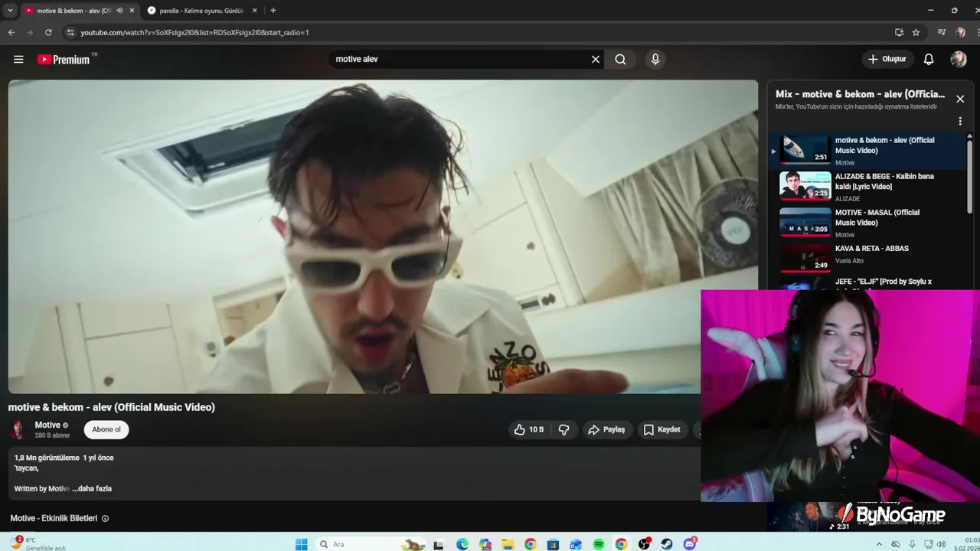
Task: Subscribe using Abone ol button
Action: coord(106,429)
